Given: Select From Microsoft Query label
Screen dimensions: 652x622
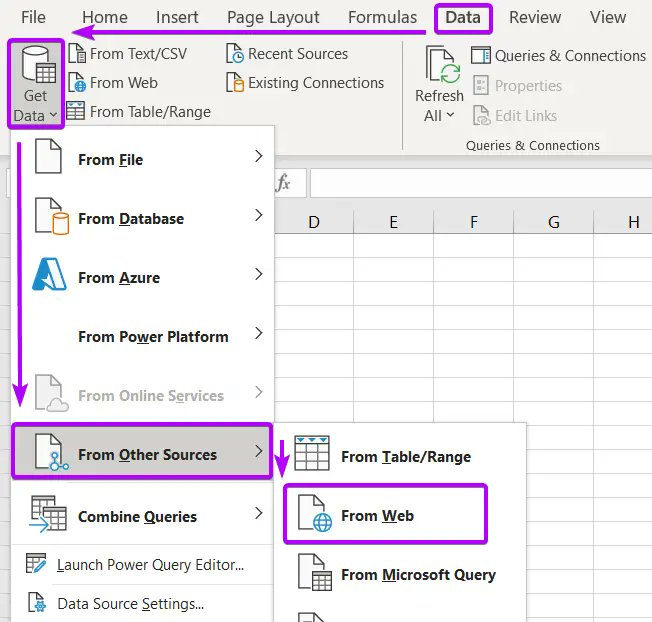Looking at the screenshot, I should [419, 575].
